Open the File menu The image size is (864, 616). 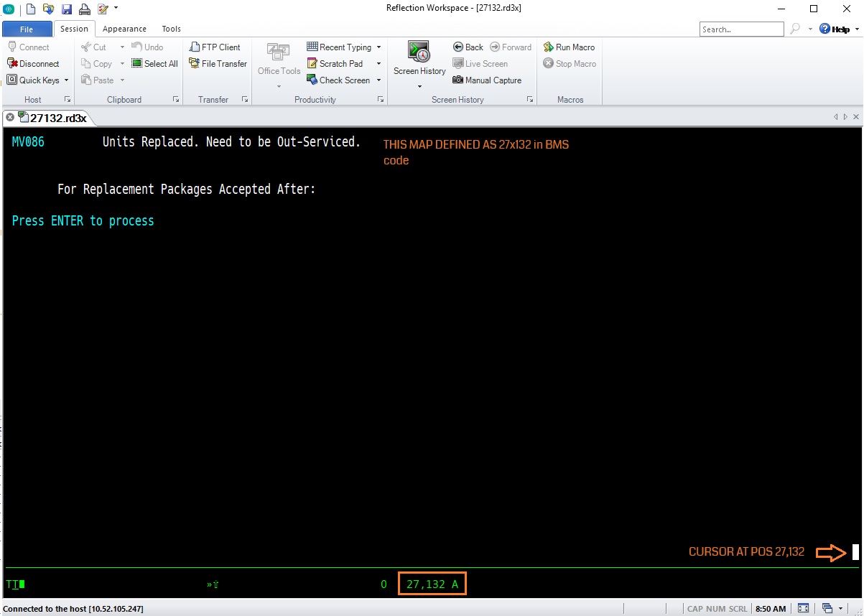[x=27, y=29]
